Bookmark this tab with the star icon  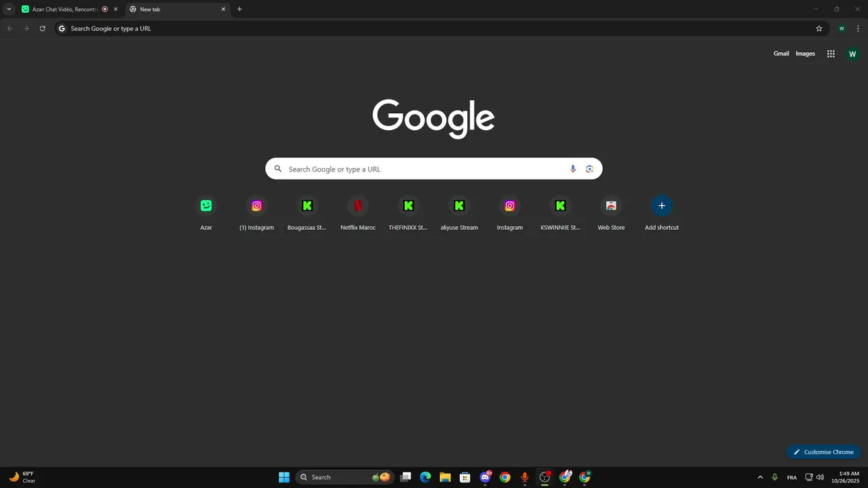click(x=819, y=28)
